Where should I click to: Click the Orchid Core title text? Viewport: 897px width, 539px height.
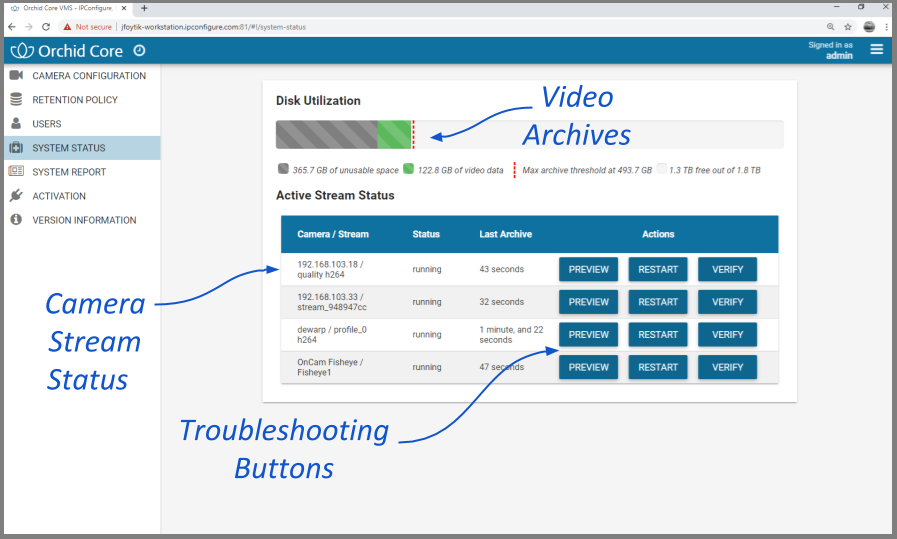(x=81, y=51)
